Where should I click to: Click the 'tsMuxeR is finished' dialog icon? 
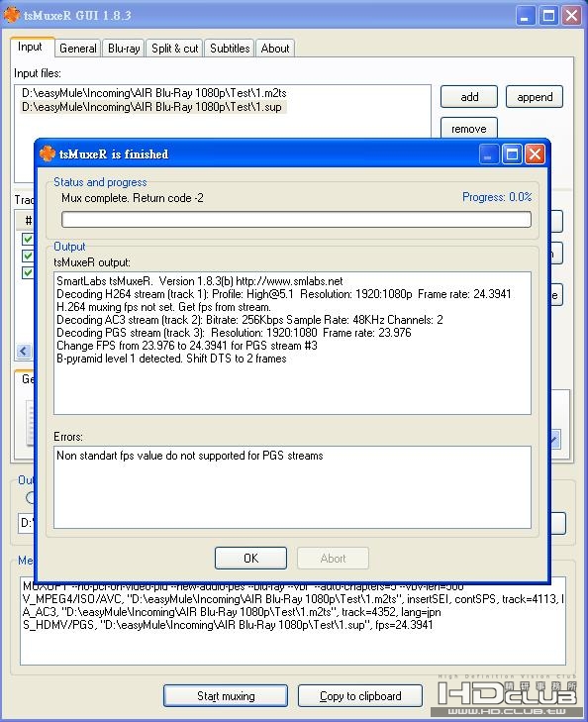pos(47,154)
